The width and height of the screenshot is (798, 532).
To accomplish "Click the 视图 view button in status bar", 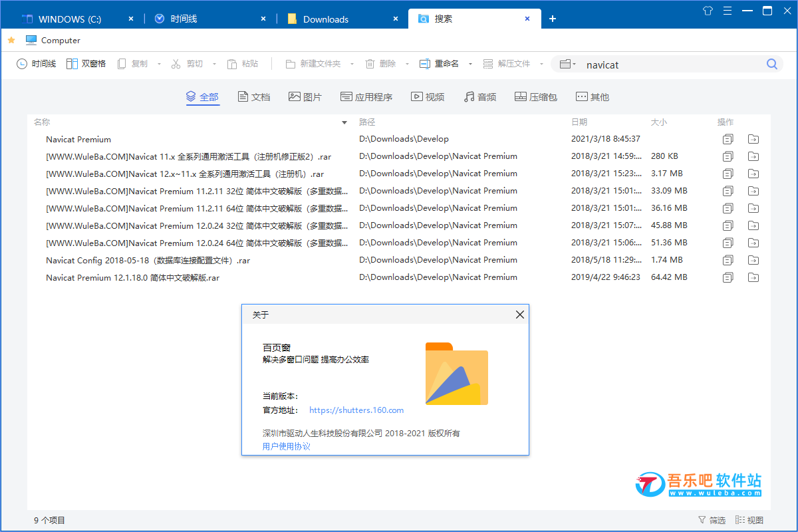I will click(x=749, y=521).
